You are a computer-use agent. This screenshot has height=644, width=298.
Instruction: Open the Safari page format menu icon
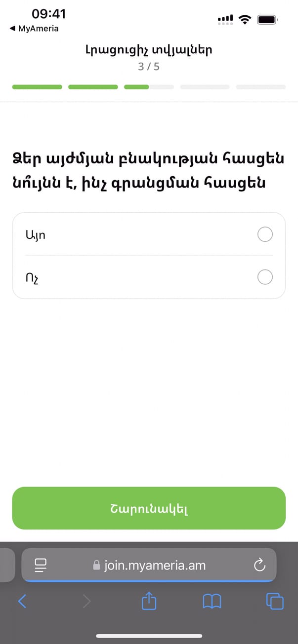(40, 565)
